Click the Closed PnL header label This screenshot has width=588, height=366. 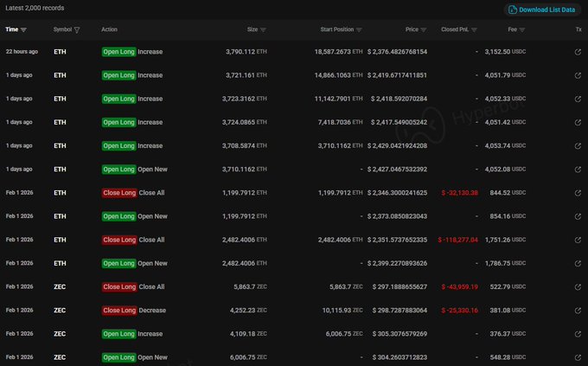tap(455, 29)
